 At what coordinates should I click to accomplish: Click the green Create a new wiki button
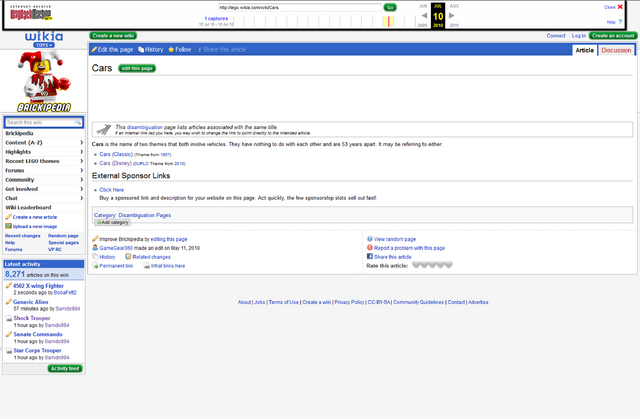pyautogui.click(x=113, y=36)
